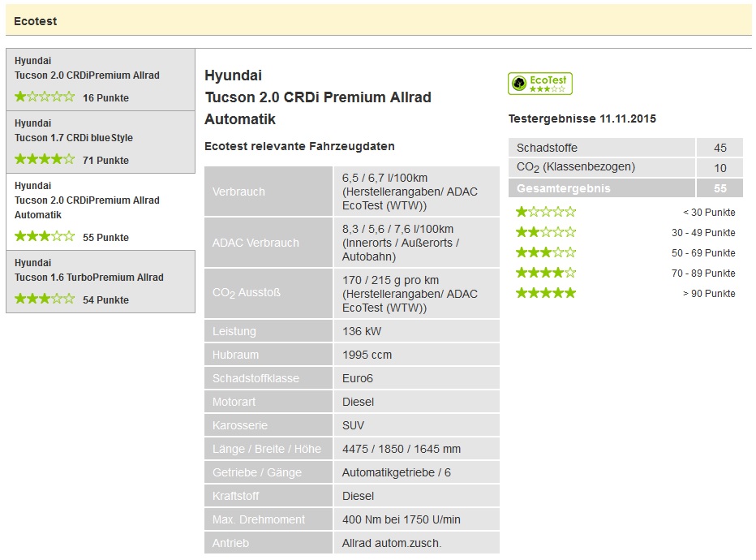Click the '170 / 215 g pro km' value

tap(390, 280)
